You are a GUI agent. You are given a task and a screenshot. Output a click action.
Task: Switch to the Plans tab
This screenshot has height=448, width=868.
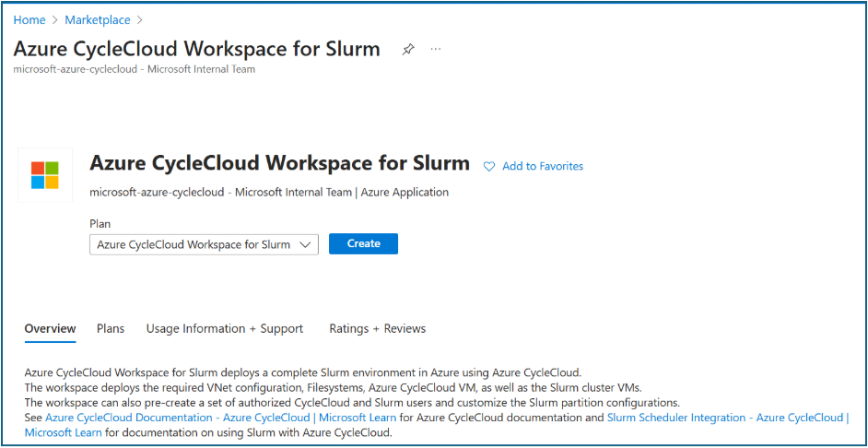(x=111, y=328)
